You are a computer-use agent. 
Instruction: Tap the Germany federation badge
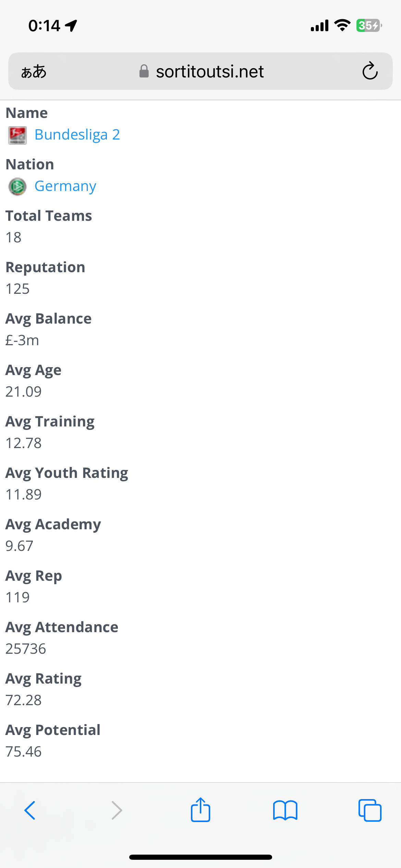[17, 187]
